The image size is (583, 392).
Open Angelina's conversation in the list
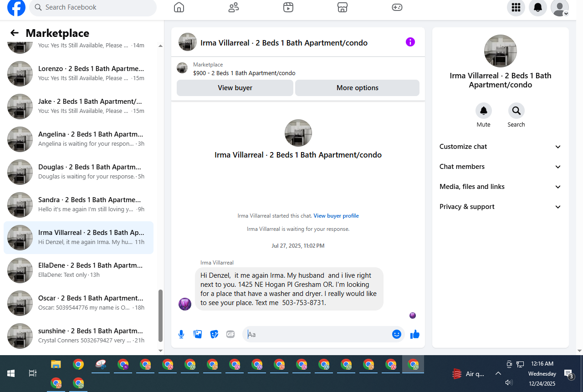(x=78, y=139)
